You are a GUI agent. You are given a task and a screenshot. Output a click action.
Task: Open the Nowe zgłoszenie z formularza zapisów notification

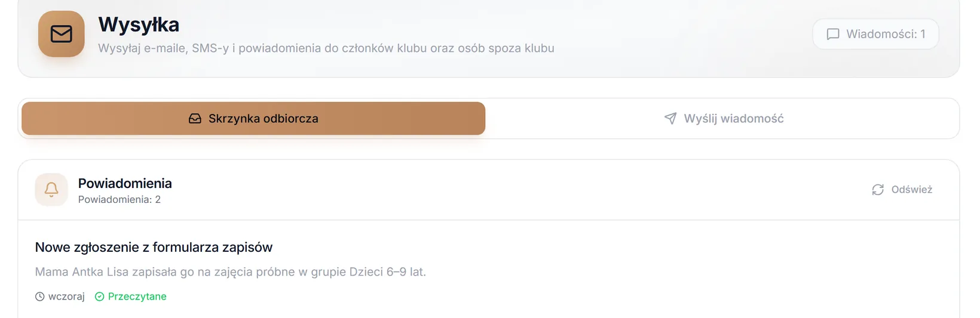(154, 247)
